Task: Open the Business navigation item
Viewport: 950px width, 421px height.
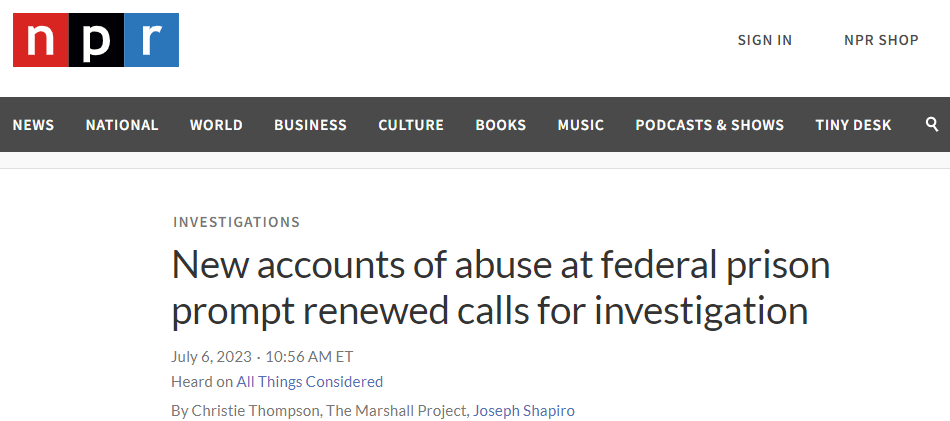Action: (310, 125)
